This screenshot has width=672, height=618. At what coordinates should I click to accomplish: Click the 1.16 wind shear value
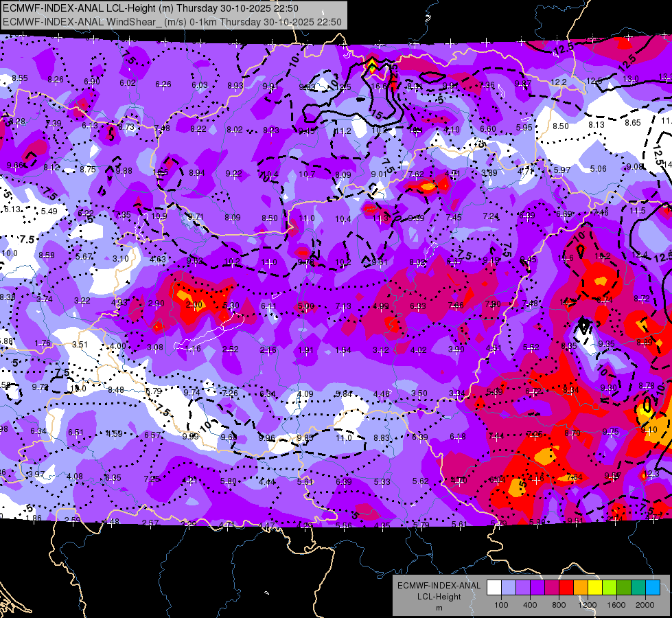[193, 349]
